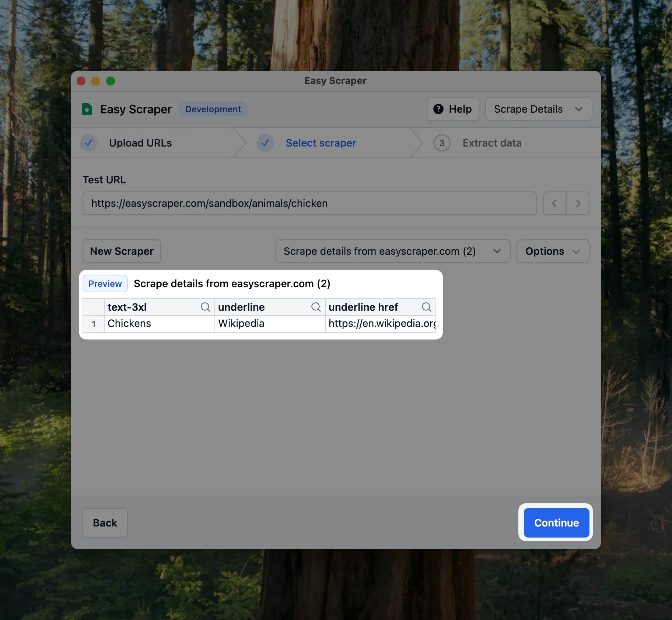Click the Test URL input field
This screenshot has height=620, width=672.
click(x=309, y=203)
